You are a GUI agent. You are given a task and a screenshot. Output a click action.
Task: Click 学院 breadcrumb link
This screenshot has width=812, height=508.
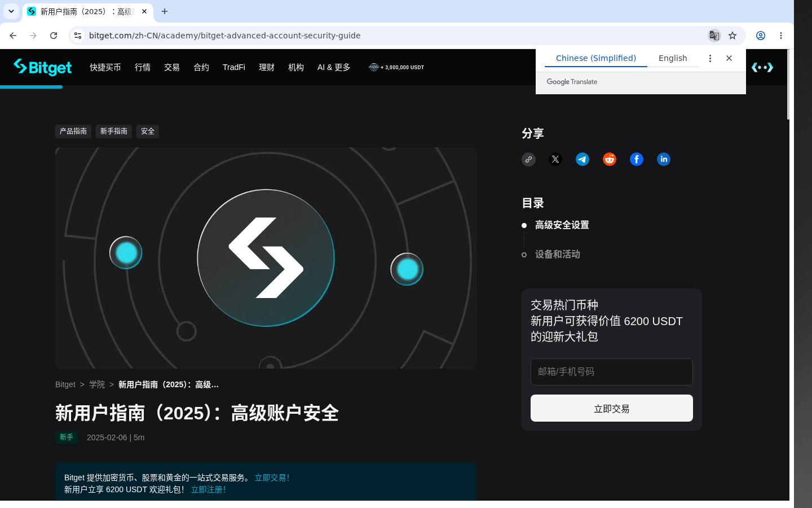pyautogui.click(x=97, y=384)
